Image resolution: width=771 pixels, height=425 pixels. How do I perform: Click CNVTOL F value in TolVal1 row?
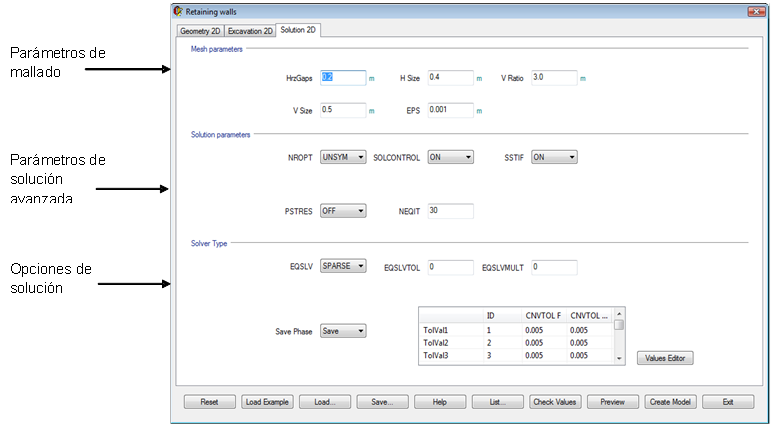coord(543,330)
